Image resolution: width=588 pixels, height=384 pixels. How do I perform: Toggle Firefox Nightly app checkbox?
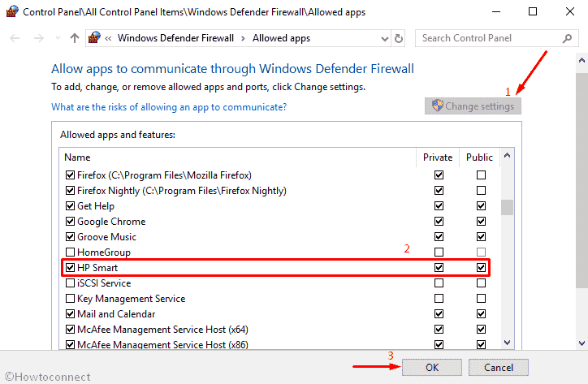(70, 191)
